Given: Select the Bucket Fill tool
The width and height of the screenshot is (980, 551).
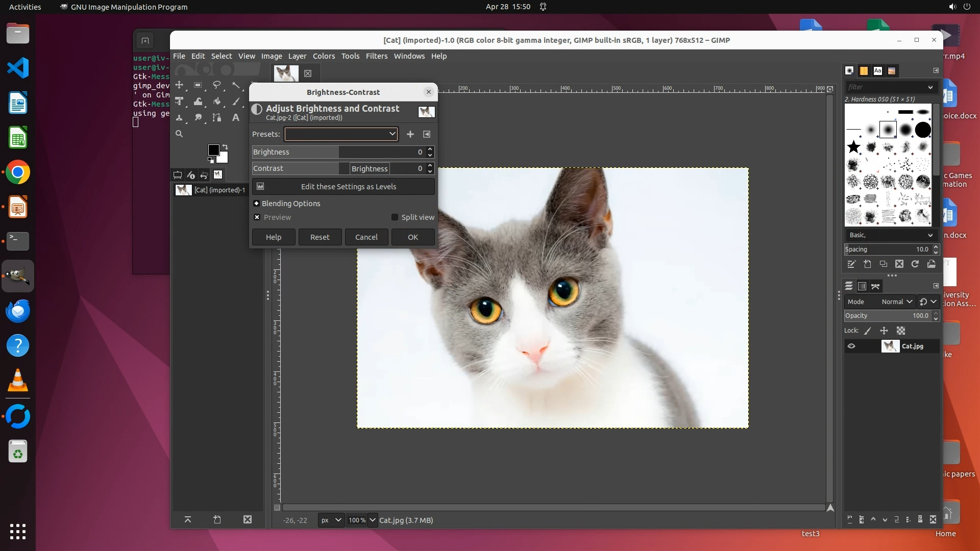Looking at the screenshot, I should point(217,102).
